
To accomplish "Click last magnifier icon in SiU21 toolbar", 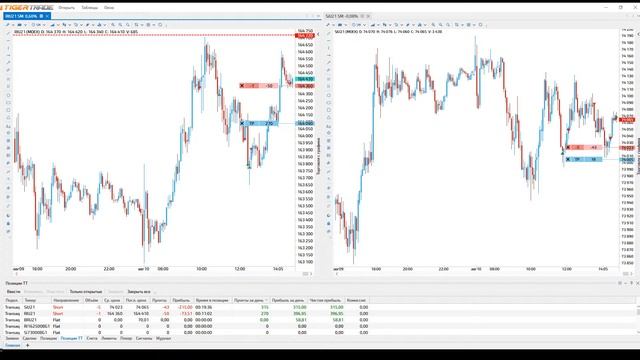I will coord(448,25).
